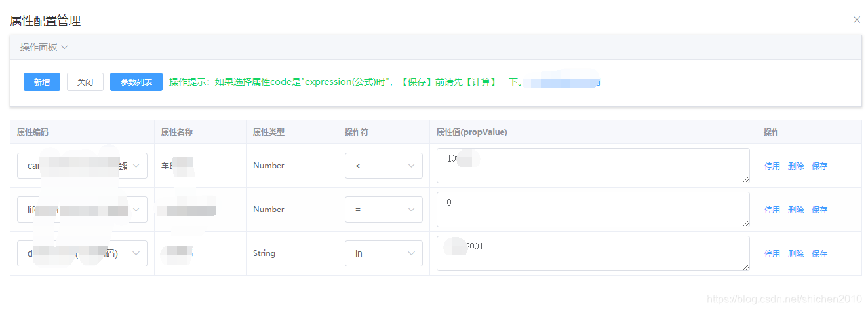Click 保存 in the '=' operator row
Screen dimensions: 868x311
tap(819, 210)
